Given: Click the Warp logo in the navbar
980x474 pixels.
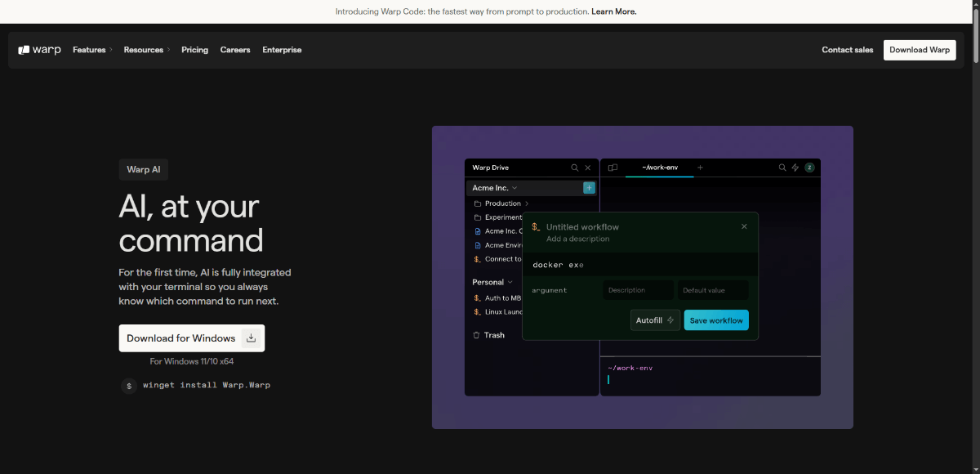Looking at the screenshot, I should [39, 50].
